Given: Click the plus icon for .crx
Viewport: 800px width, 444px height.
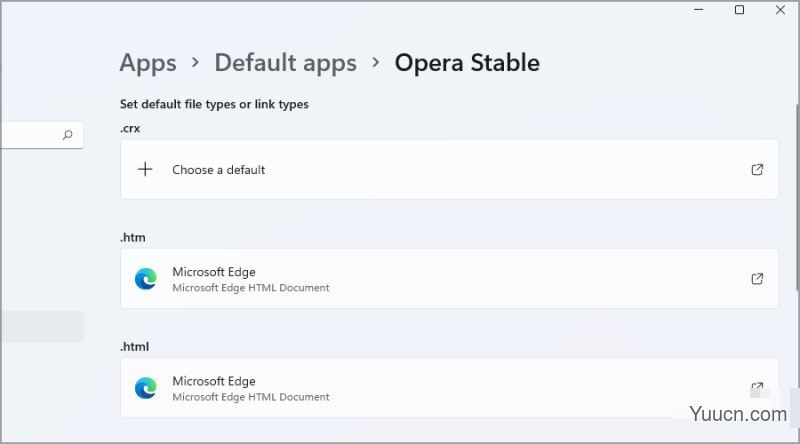Looking at the screenshot, I should pyautogui.click(x=145, y=169).
